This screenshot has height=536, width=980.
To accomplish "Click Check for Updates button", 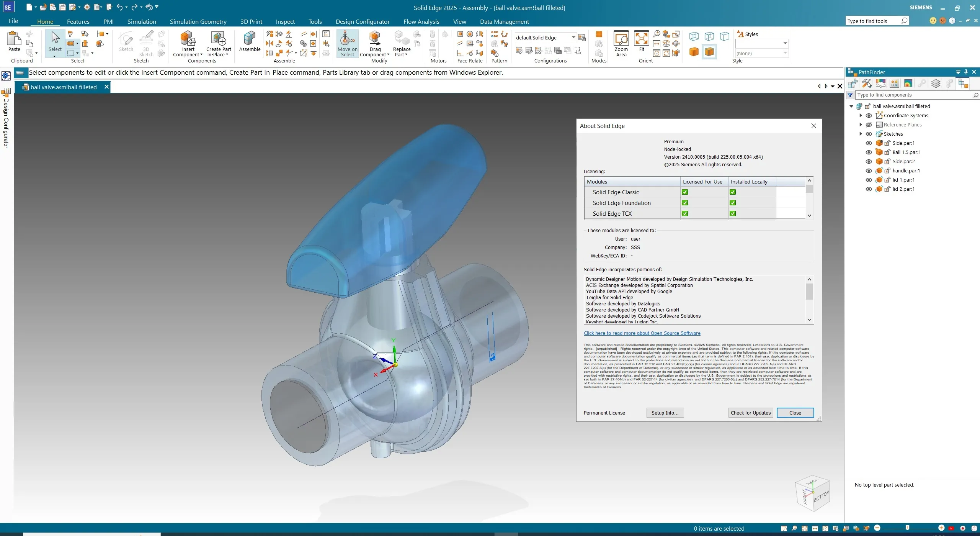I will point(750,413).
